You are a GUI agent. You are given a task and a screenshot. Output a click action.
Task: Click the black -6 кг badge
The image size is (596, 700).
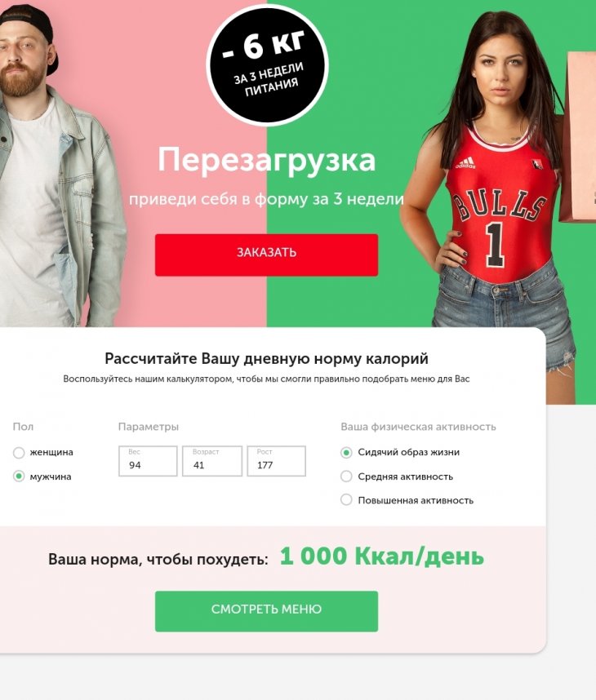click(267, 64)
